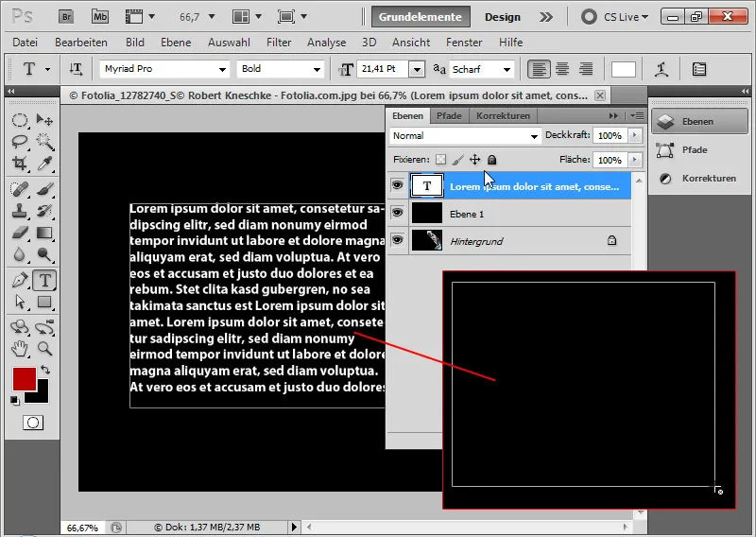This screenshot has width=756, height=537.
Task: Toggle Character and Paragraph panels
Action: (x=699, y=69)
